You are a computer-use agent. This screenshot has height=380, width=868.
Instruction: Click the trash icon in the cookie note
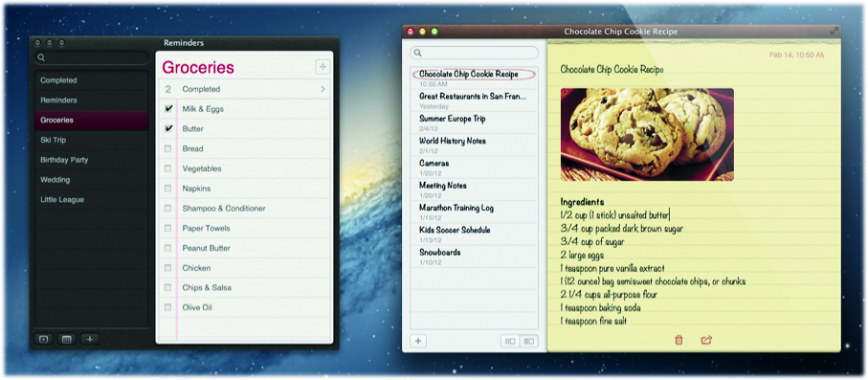click(x=679, y=340)
